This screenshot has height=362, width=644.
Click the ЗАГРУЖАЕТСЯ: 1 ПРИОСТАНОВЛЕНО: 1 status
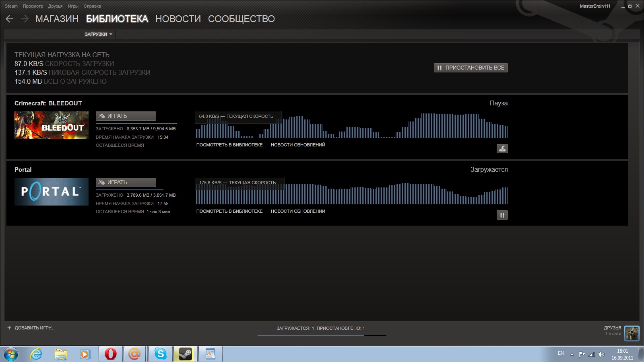[x=321, y=328]
